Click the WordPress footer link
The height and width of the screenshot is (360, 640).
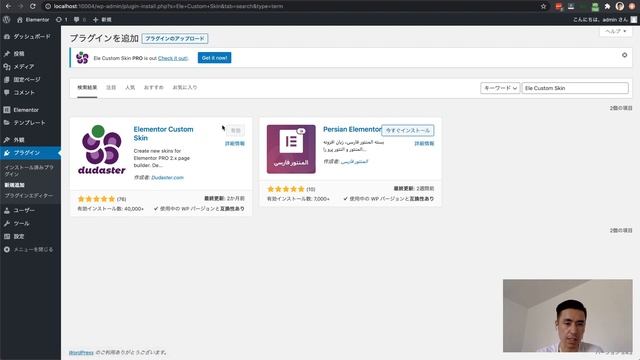point(81,353)
